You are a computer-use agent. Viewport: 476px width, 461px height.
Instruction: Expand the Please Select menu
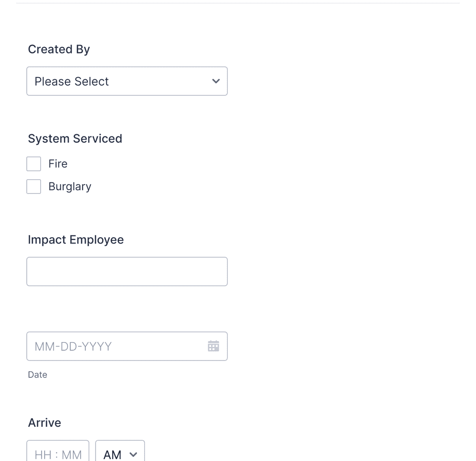127,81
